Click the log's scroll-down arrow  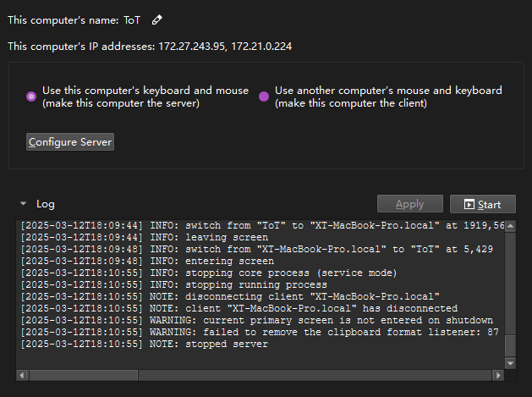[x=510, y=363]
